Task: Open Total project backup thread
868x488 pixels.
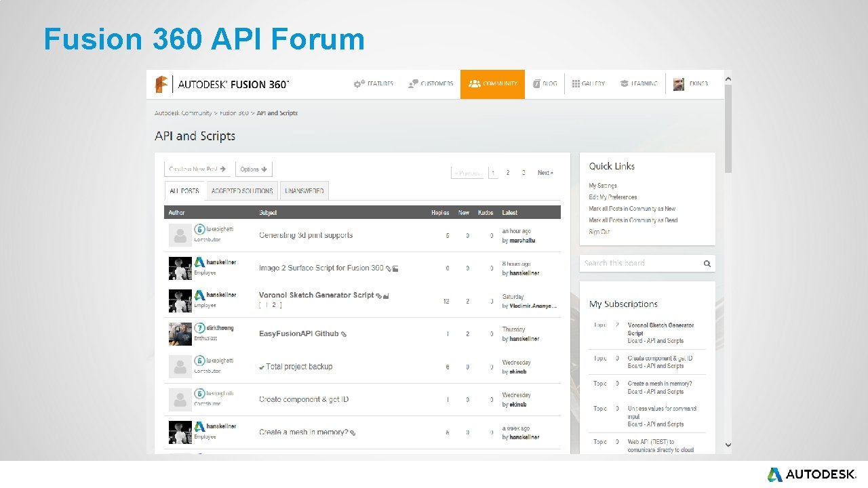Action: 299,367
